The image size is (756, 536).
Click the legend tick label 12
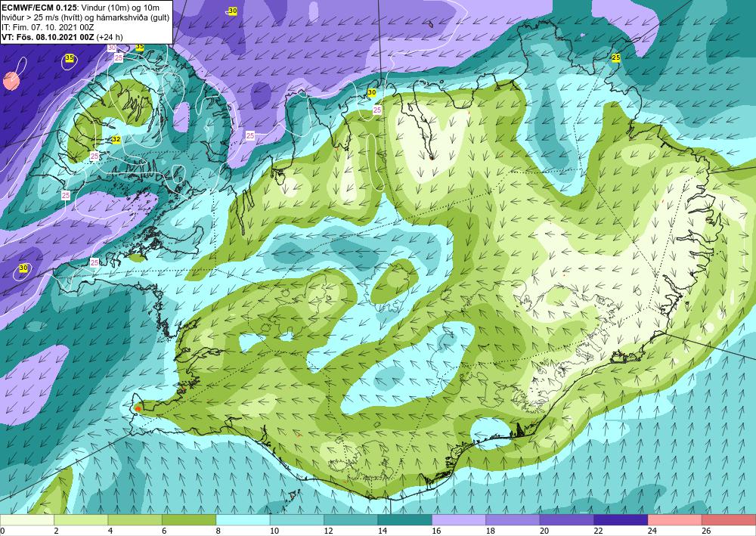pos(328,531)
